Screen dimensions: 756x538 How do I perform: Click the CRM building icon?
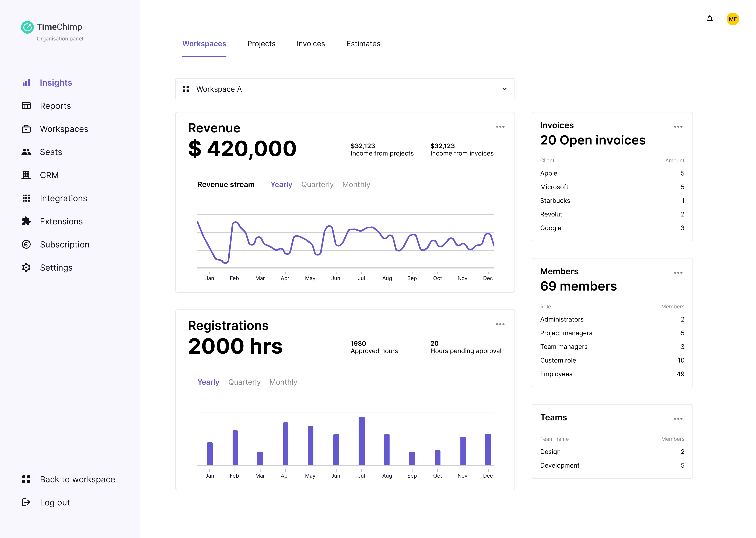pyautogui.click(x=26, y=175)
